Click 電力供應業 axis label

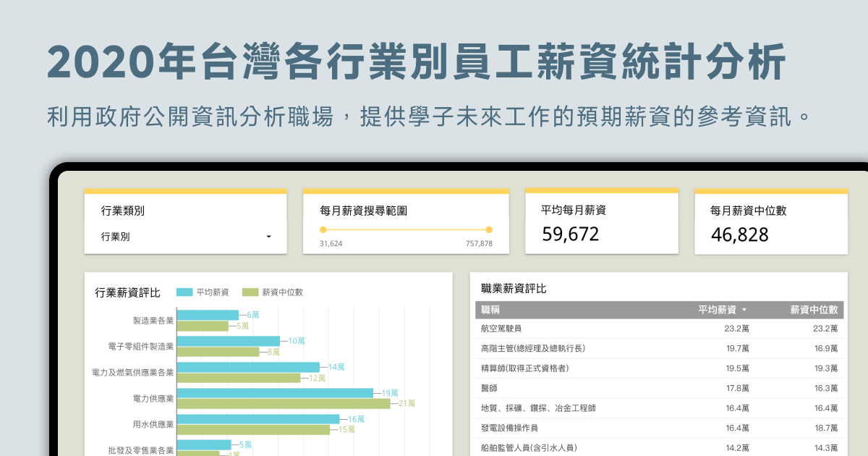[x=153, y=399]
